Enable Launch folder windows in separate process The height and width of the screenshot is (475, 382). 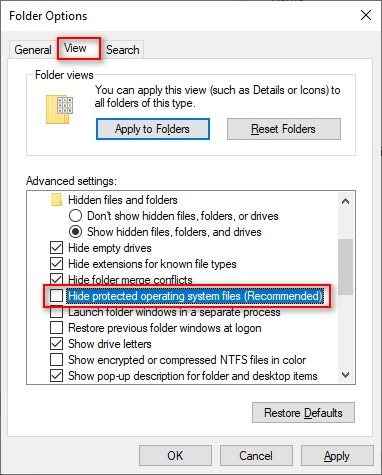coord(57,312)
